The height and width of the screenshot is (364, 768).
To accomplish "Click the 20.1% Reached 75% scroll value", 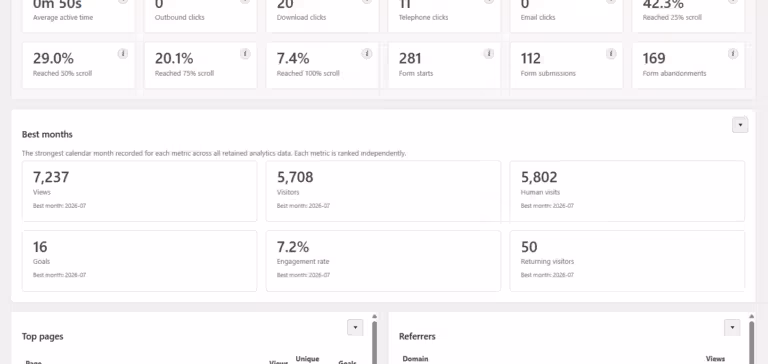I will [174, 58].
